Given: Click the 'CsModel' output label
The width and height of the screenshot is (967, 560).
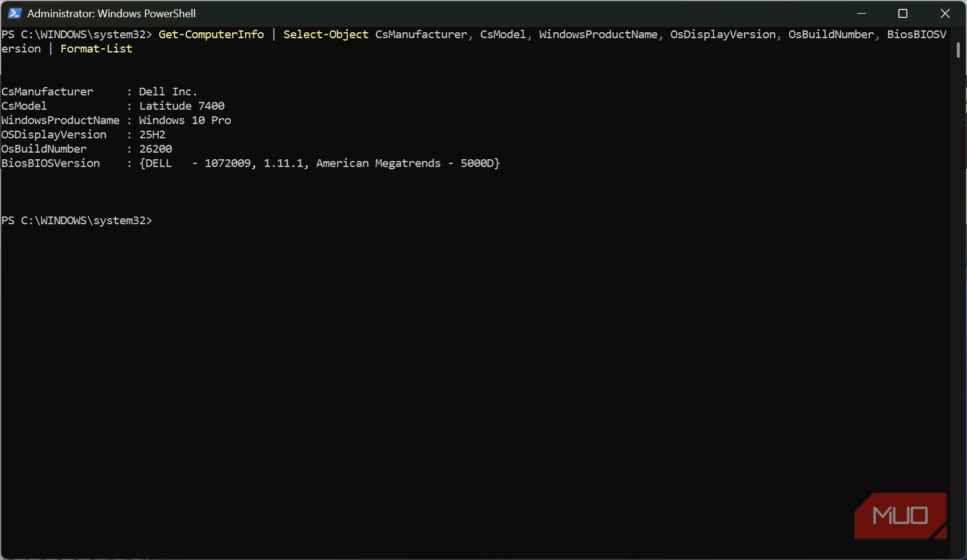Looking at the screenshot, I should tap(24, 106).
